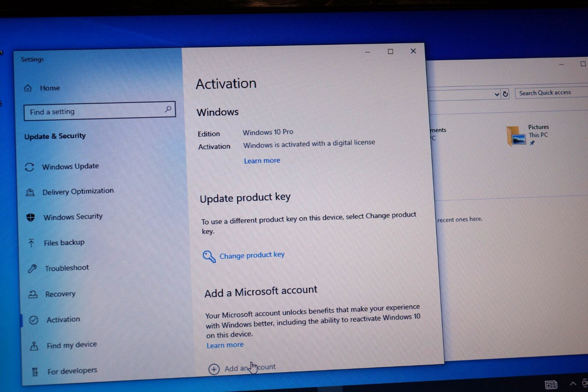This screenshot has width=588, height=392.
Task: Click 'Windows is activated with a digital license' text
Action: click(x=309, y=144)
